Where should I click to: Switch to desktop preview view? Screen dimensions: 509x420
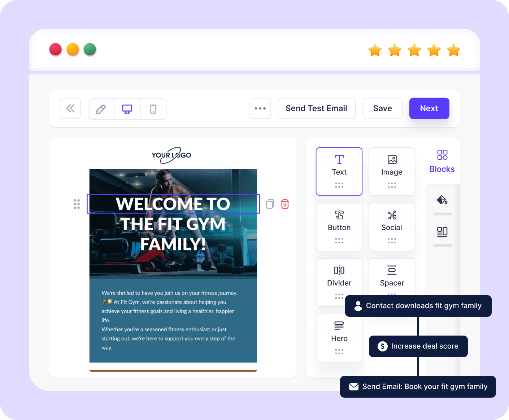[x=127, y=109]
